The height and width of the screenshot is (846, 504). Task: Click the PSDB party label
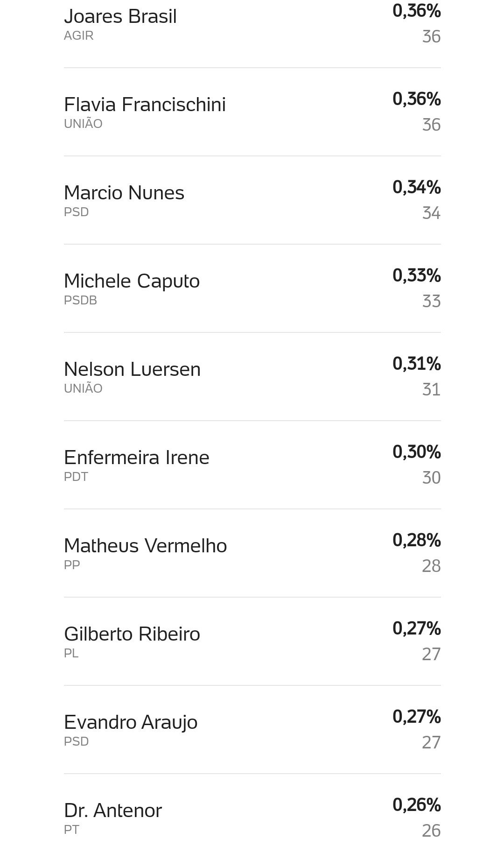click(80, 300)
